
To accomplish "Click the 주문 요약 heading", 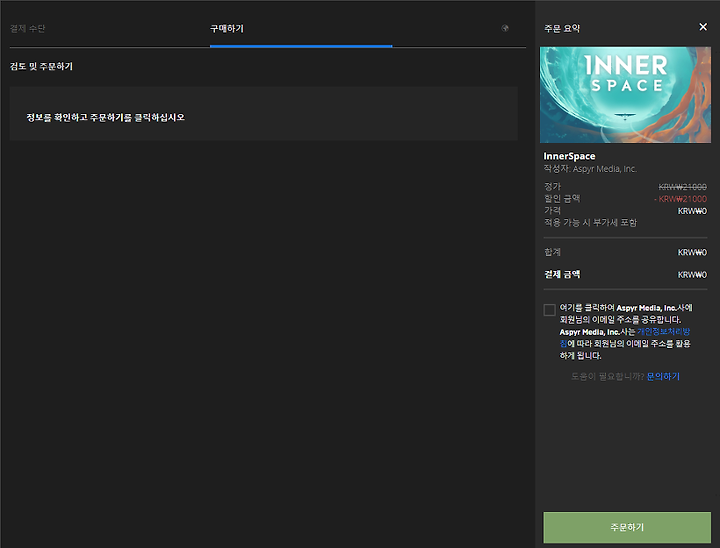I will [x=562, y=28].
